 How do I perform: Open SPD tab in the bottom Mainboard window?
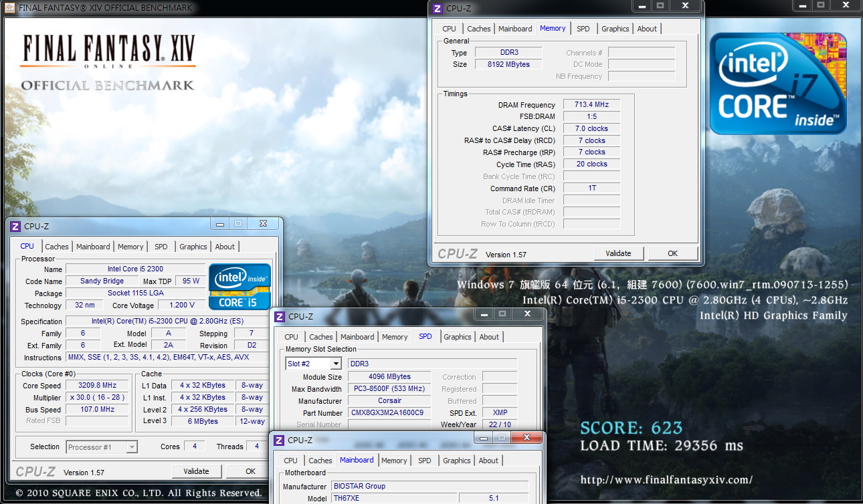(425, 461)
